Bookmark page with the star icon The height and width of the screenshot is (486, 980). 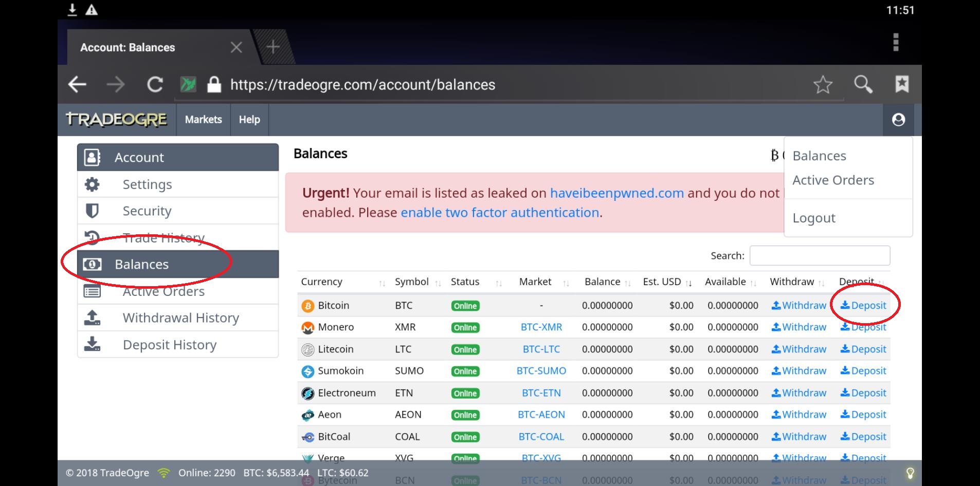[x=823, y=84]
